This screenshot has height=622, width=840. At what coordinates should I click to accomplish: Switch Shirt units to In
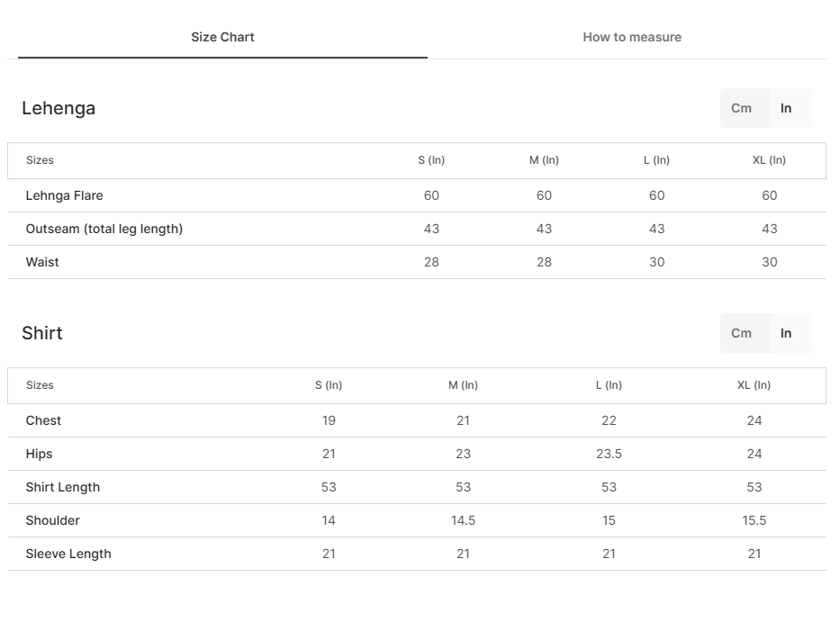(786, 333)
